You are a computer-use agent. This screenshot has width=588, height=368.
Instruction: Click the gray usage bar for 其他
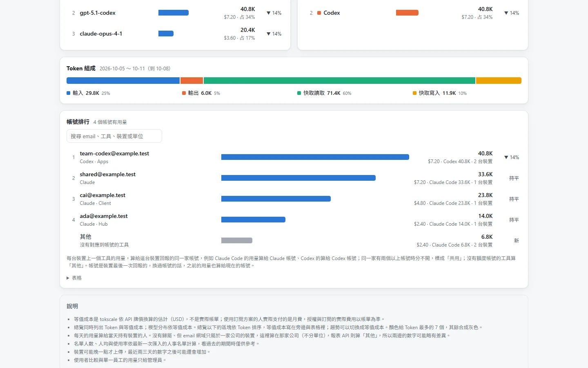pos(237,240)
